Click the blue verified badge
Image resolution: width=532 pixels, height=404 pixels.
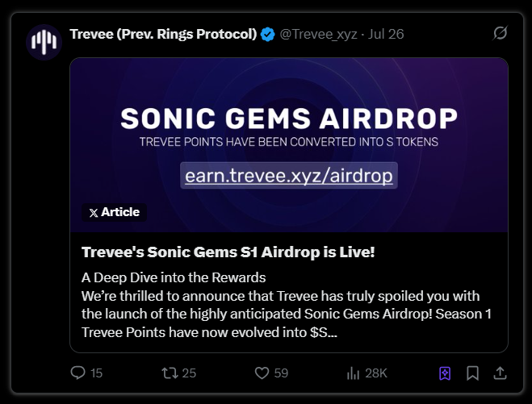point(267,34)
